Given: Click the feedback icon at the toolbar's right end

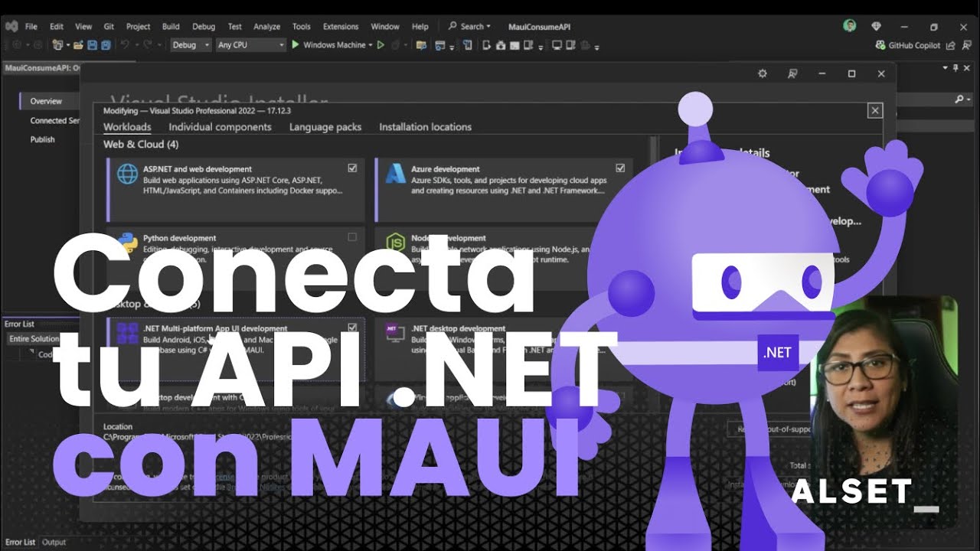Looking at the screenshot, I should pos(967,45).
